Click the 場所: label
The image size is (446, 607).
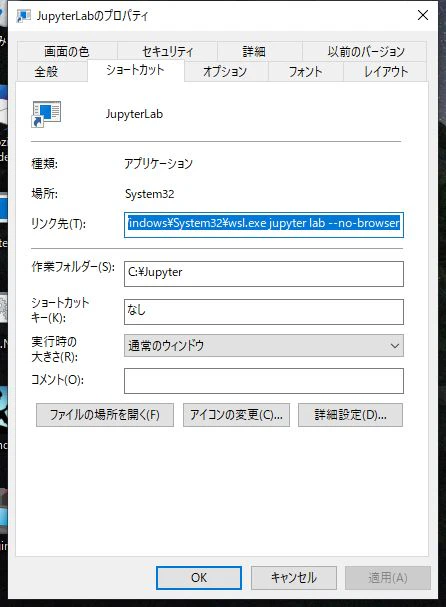point(45,194)
